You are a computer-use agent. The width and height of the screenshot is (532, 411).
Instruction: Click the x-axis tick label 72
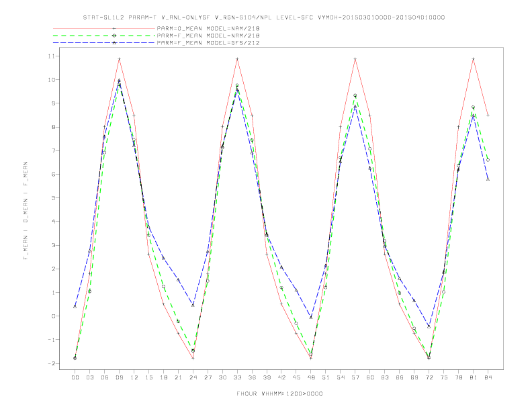[x=429, y=377]
